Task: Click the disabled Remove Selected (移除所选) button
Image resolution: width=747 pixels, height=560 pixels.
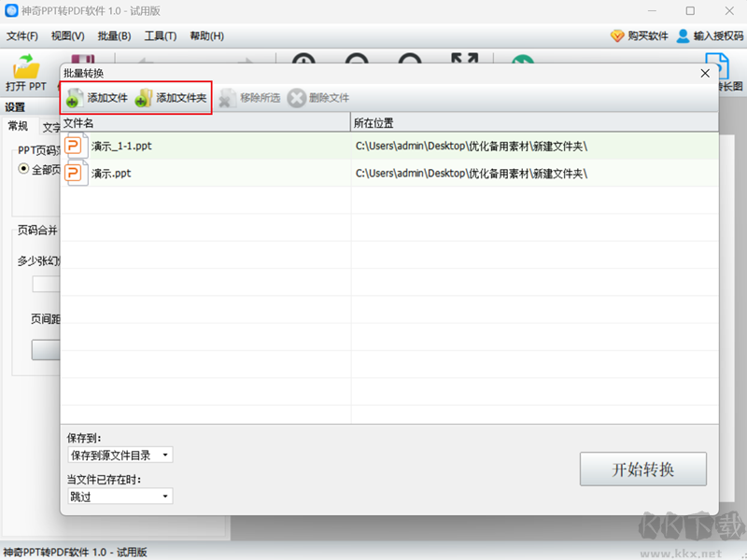Action: [x=248, y=98]
